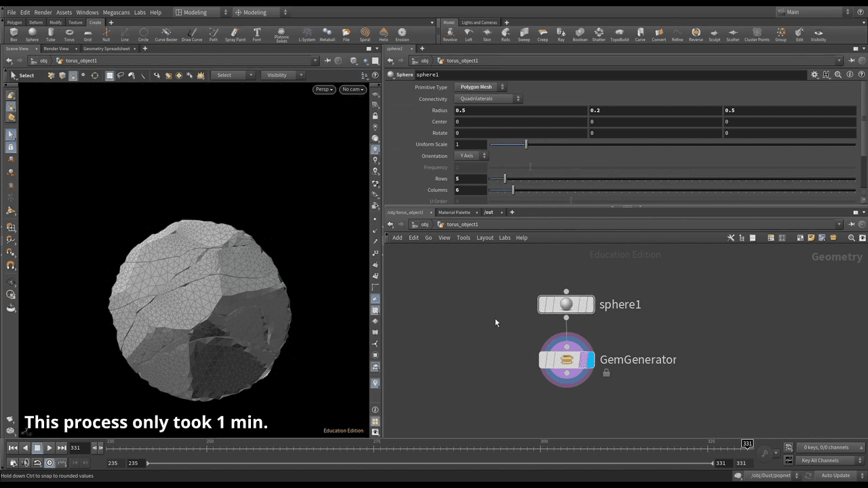Open the Primitive Type dropdown
The width and height of the screenshot is (868, 488).
pos(480,87)
